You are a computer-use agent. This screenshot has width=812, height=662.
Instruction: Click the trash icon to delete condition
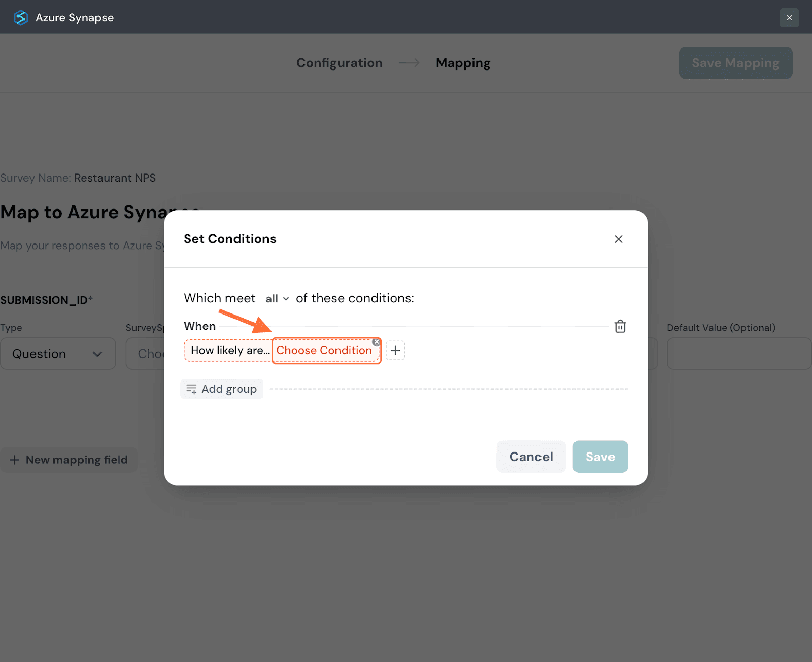pos(620,326)
